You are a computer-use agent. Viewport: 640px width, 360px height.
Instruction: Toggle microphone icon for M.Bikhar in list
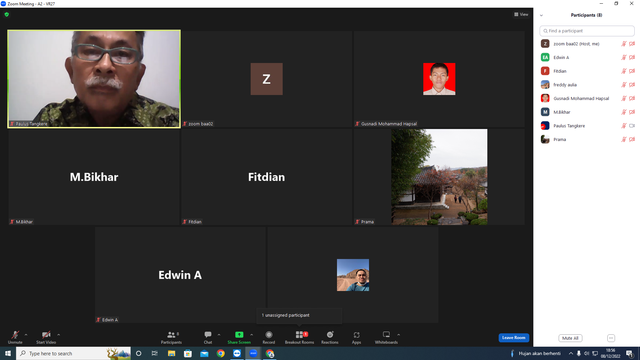(x=624, y=112)
